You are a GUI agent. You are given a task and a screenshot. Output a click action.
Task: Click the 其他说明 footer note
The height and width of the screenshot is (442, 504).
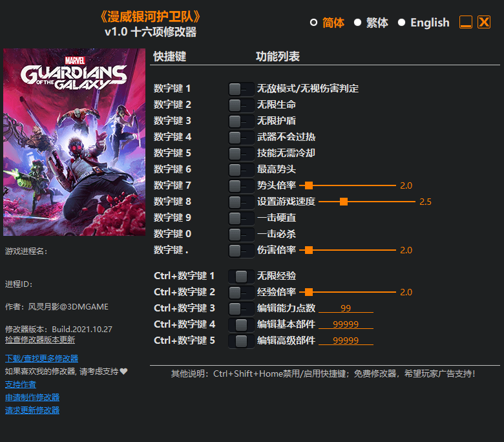[x=323, y=374]
